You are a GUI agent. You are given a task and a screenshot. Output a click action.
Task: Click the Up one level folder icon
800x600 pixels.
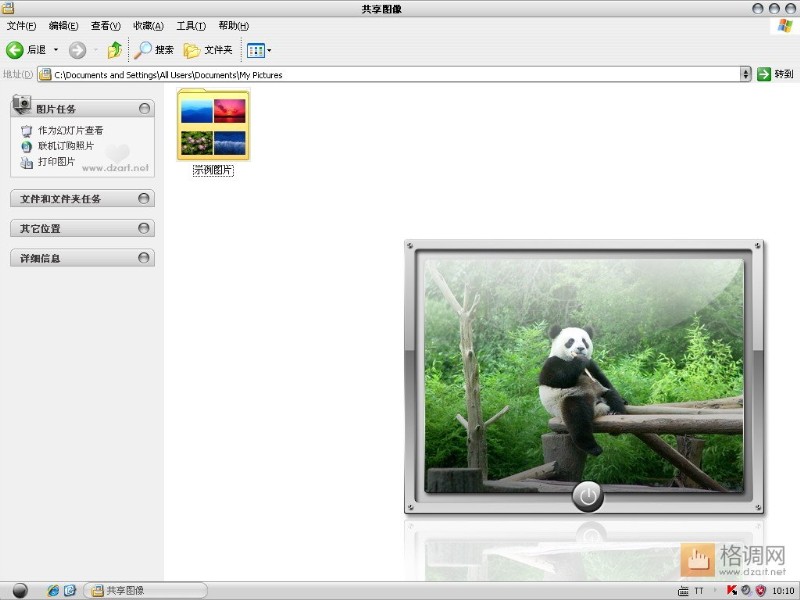pyautogui.click(x=115, y=50)
